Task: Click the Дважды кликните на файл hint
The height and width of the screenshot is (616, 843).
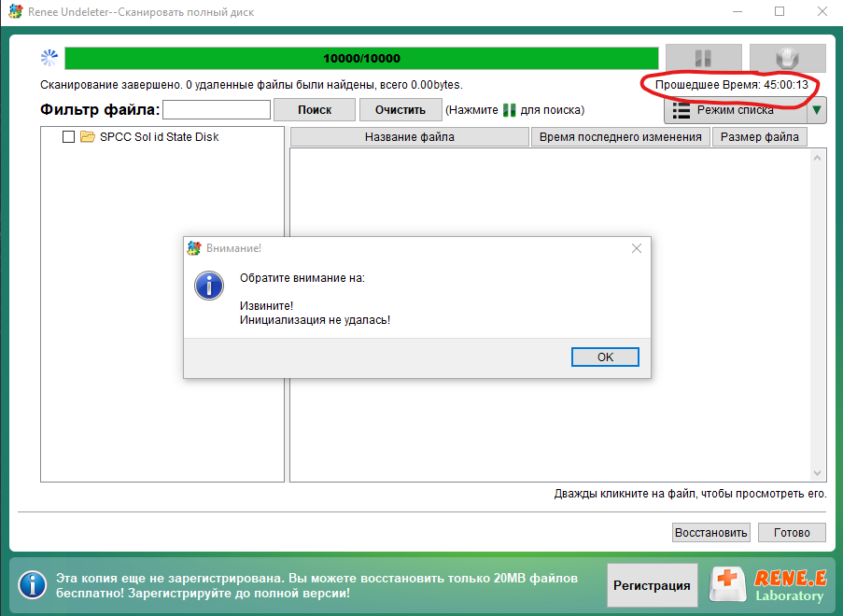Action: point(690,494)
